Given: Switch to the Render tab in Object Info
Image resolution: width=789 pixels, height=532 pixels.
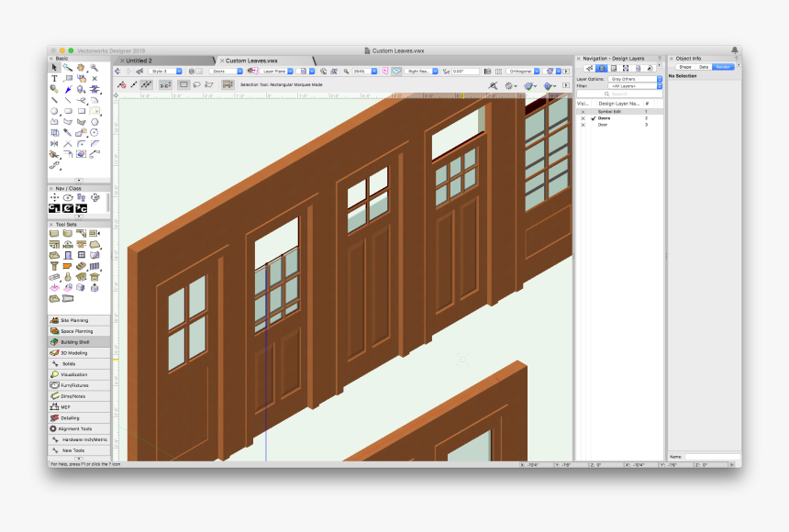Looking at the screenshot, I should pyautogui.click(x=724, y=66).
